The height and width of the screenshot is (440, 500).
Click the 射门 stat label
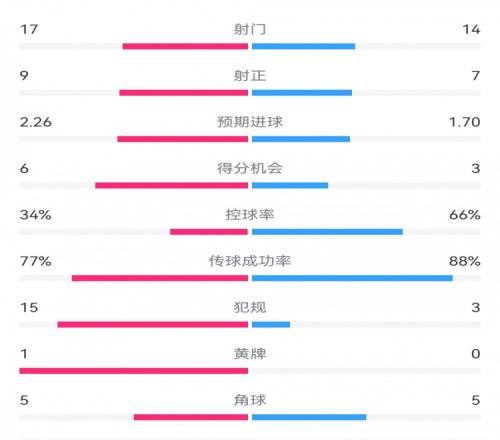click(250, 29)
